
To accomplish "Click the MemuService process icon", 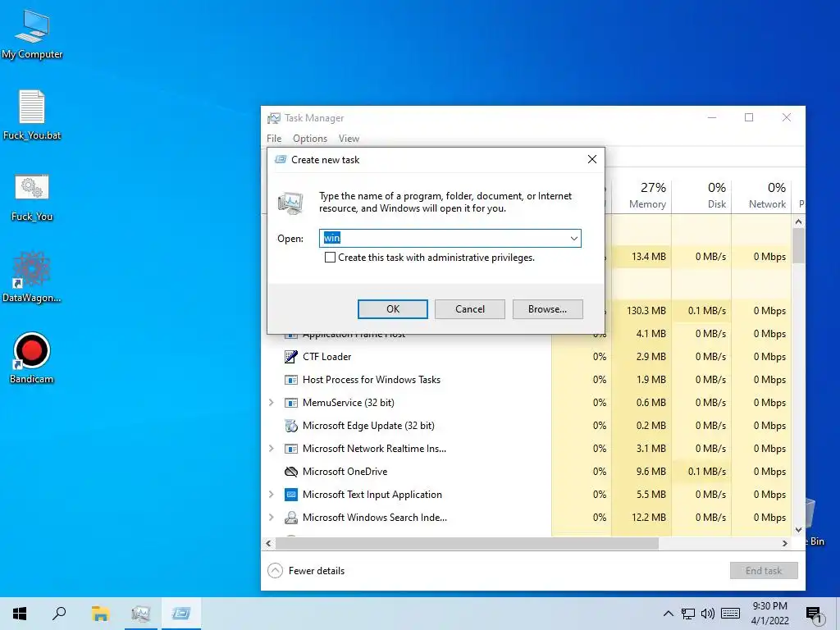I will click(291, 403).
